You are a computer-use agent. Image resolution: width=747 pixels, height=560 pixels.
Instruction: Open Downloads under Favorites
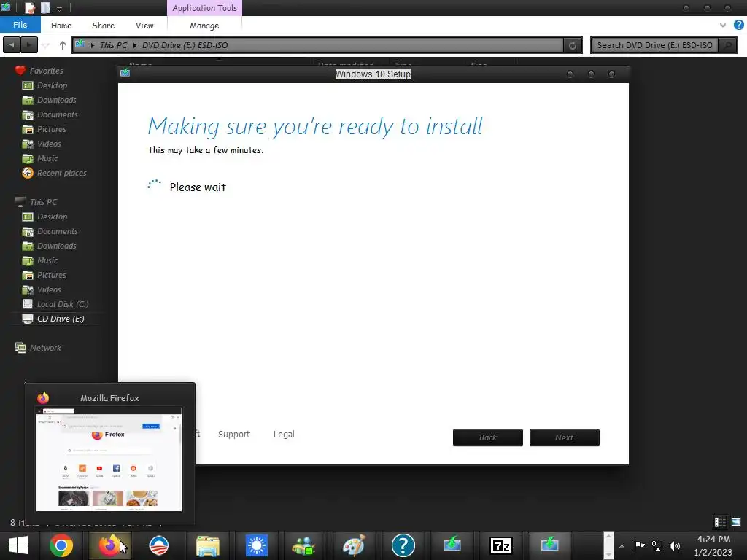tap(50, 100)
